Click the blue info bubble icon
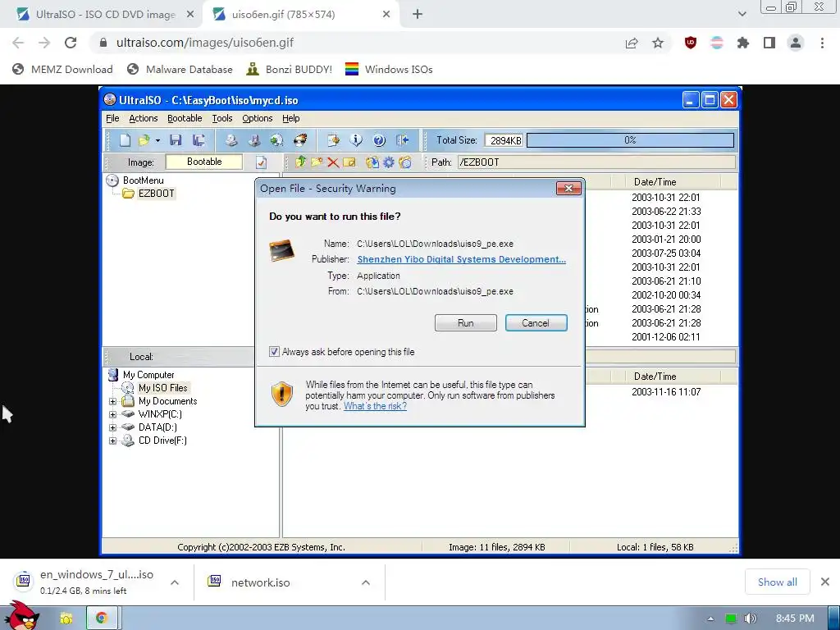Image resolution: width=840 pixels, height=630 pixels. coord(356,140)
